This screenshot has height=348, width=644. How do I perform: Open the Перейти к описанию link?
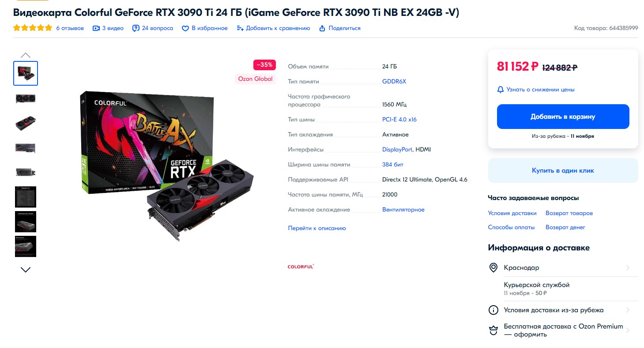point(317,228)
